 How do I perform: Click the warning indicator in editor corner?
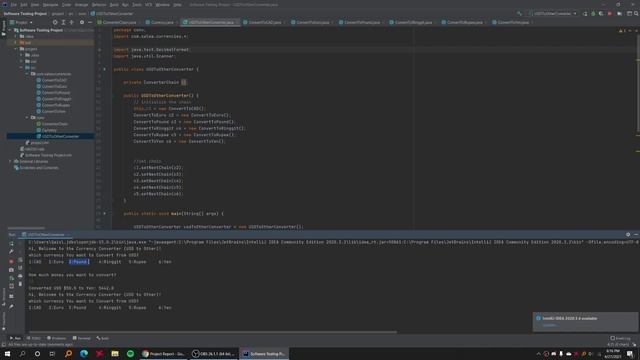click(621, 31)
